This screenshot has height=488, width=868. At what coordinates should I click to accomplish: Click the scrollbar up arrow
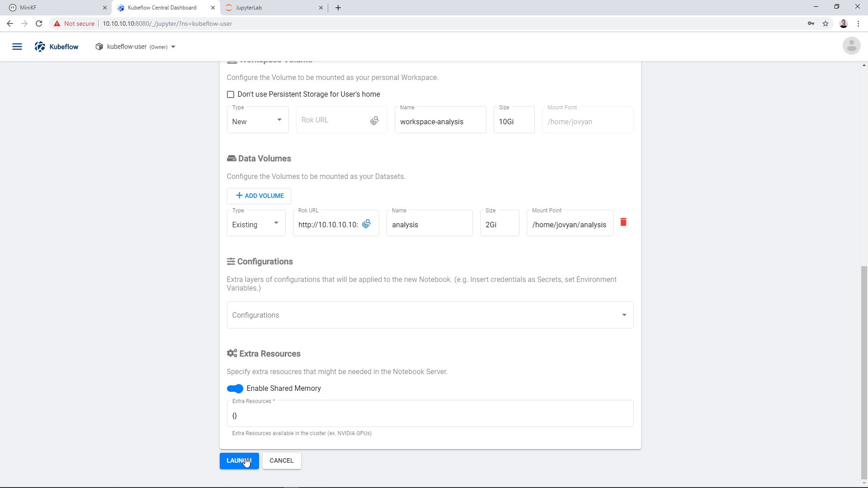864,66
